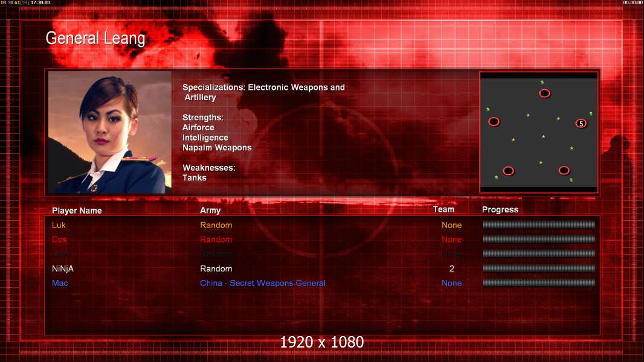Click the Player Name column header

tap(77, 211)
